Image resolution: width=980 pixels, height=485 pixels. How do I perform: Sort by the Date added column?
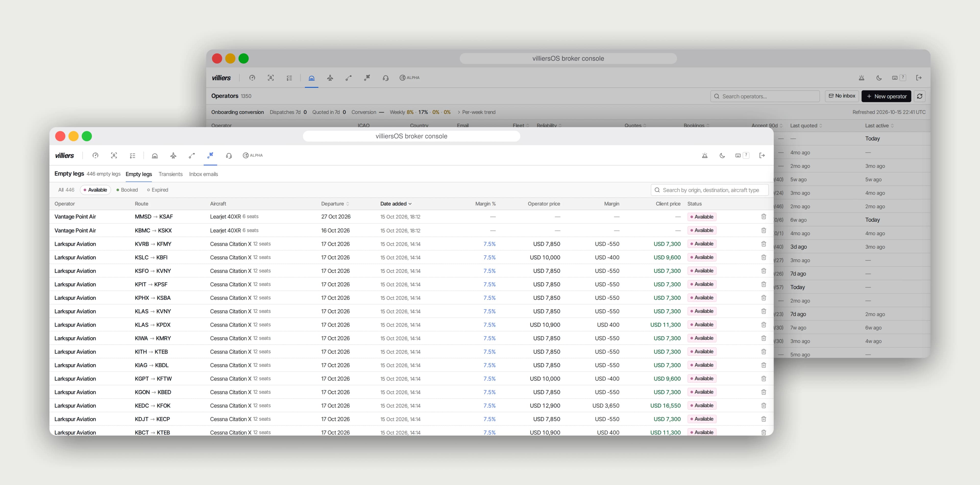pyautogui.click(x=396, y=204)
